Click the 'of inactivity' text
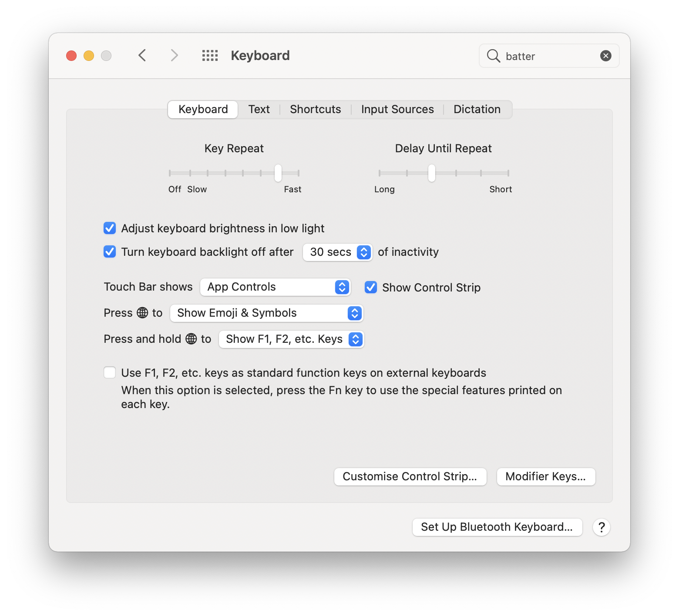 click(408, 252)
